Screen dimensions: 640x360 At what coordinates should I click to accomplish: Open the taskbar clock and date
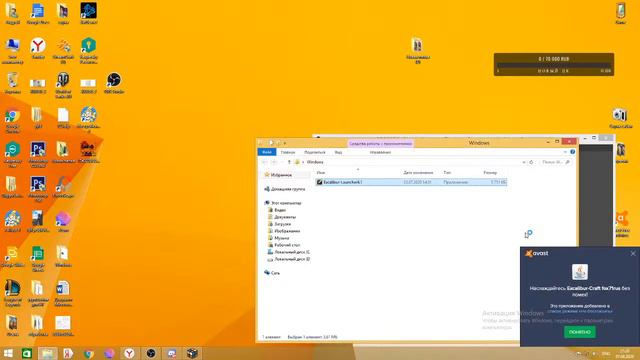[624, 353]
